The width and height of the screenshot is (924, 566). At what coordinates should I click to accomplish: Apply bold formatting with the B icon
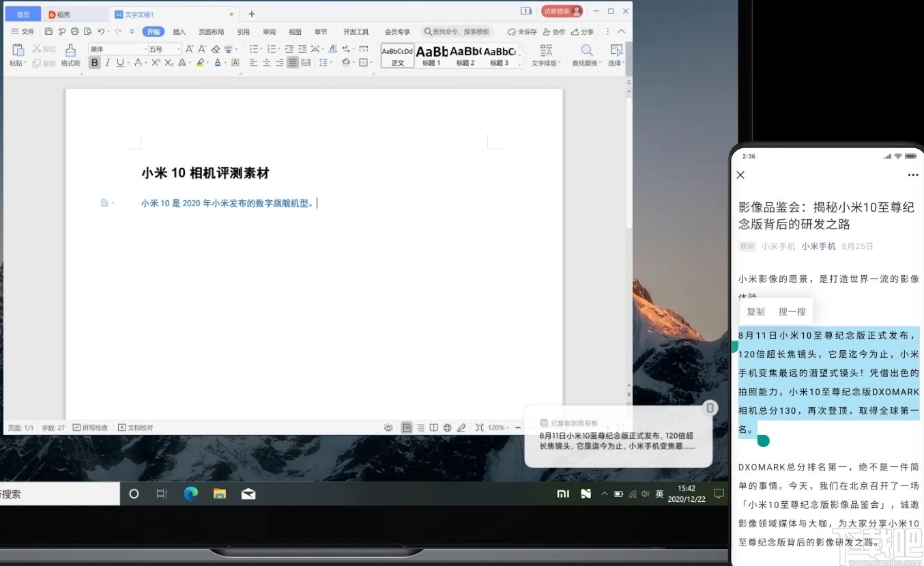coord(96,62)
